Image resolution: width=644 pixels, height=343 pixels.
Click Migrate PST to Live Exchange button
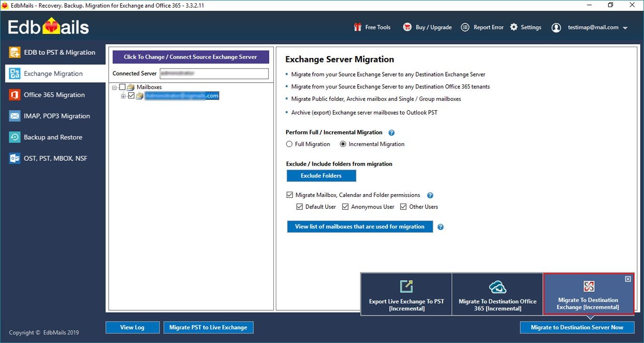[208, 327]
